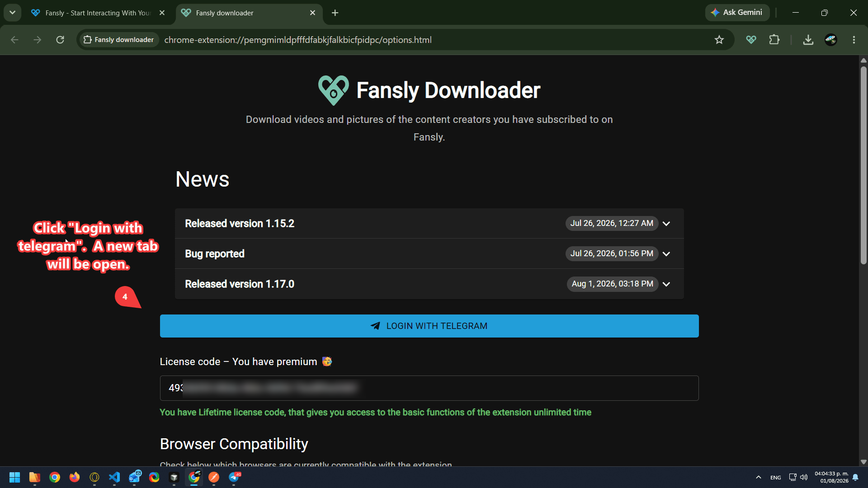Switch to the Fansly - Start Interacting tab
868x488 pixels.
98,13
